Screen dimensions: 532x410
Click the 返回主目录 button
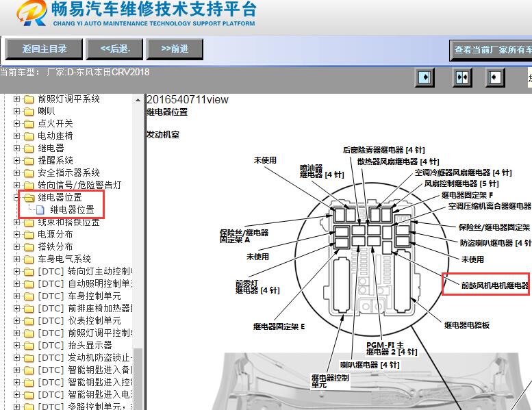44,49
